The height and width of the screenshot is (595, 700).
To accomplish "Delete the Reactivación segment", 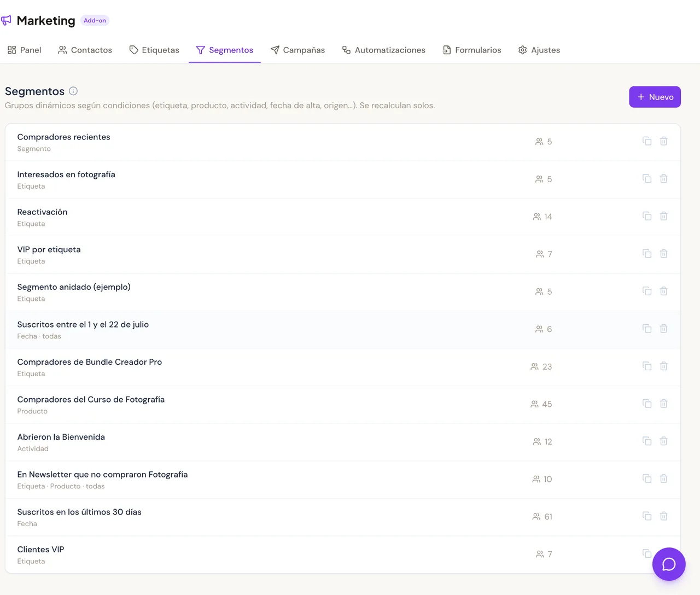I will (x=663, y=216).
